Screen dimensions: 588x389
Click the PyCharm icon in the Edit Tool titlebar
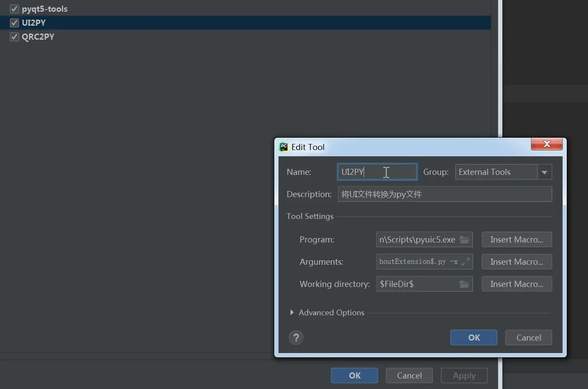click(x=284, y=147)
